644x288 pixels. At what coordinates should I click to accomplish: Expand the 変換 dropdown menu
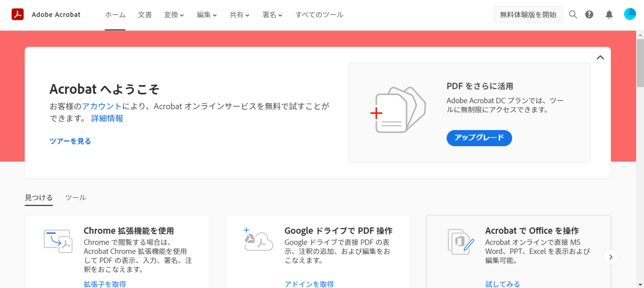pyautogui.click(x=174, y=15)
